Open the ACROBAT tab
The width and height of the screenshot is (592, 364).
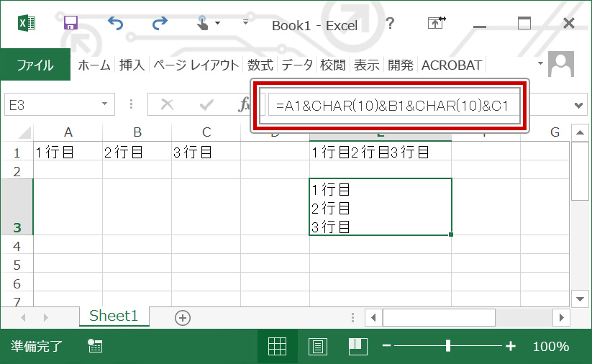click(452, 65)
